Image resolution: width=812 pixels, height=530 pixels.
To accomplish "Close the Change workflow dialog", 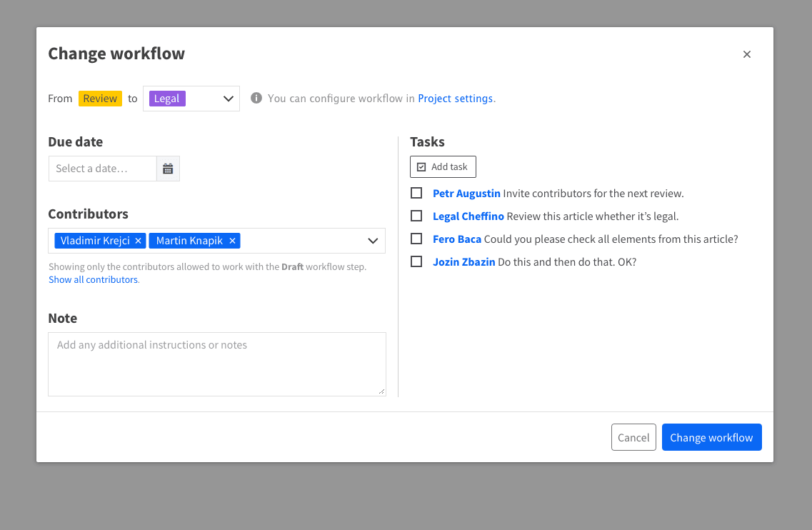I will [x=747, y=54].
